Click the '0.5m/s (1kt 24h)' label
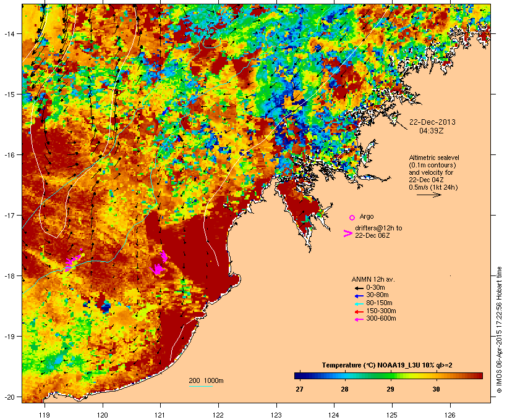 click(x=433, y=187)
